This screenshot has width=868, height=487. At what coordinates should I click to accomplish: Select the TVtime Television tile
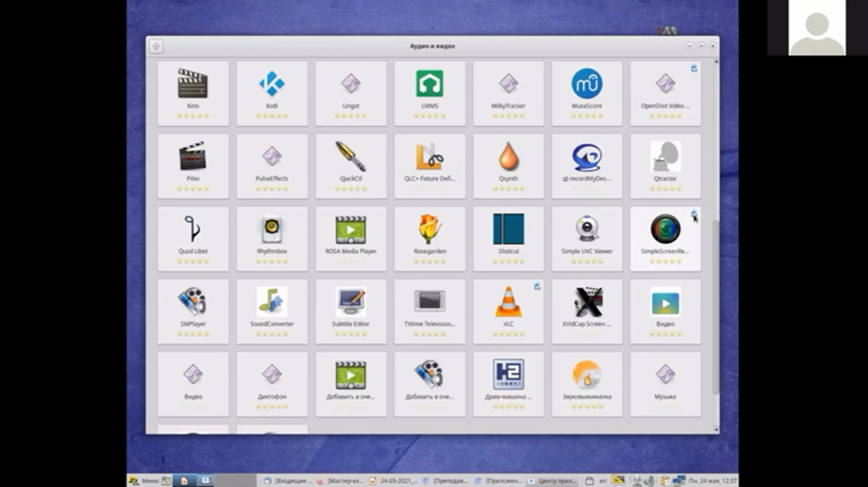coord(430,311)
